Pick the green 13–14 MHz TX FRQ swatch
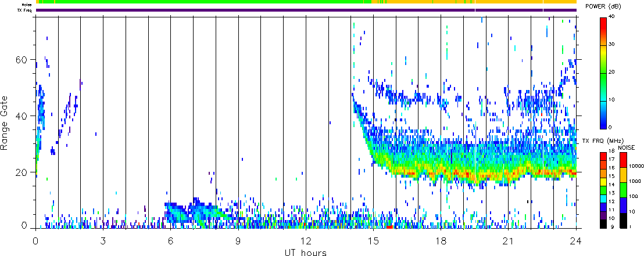Image resolution: width=644 pixels, height=256 pixels. coord(603,190)
